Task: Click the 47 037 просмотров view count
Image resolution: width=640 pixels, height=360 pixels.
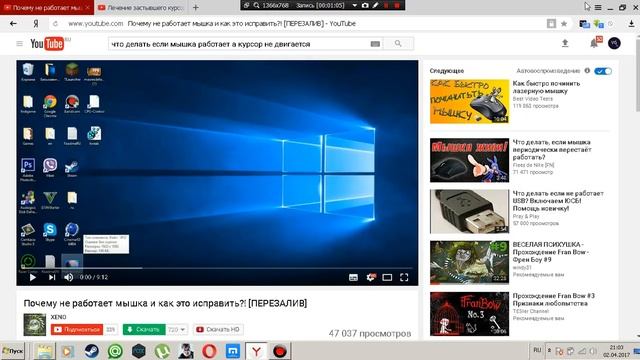Action: coord(370,333)
